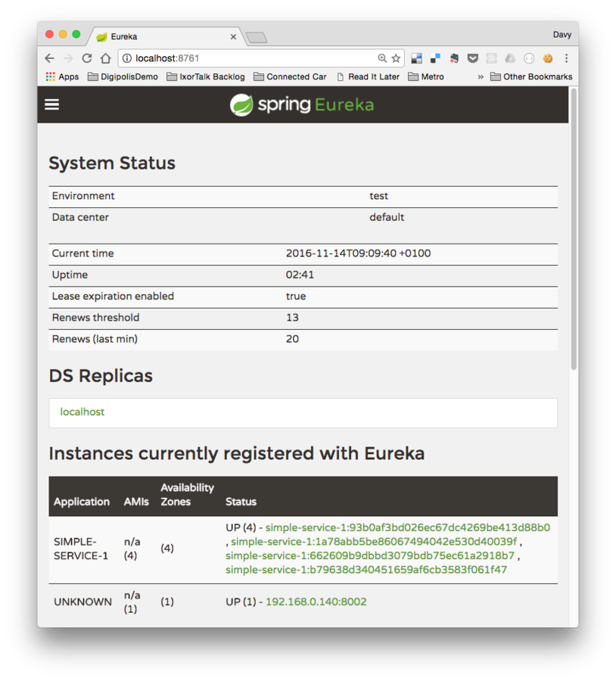Image resolution: width=616 pixels, height=681 pixels.
Task: Open the IxorTalk Backlog bookmark folder
Action: click(206, 77)
